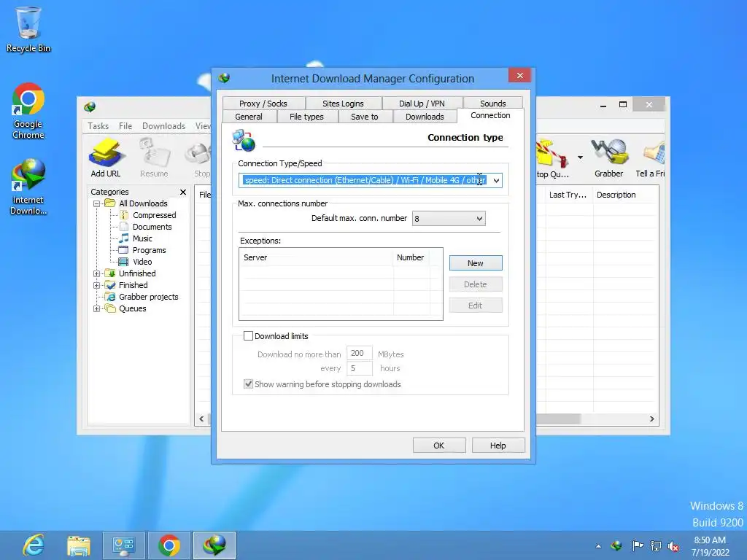Select Documents in Categories tree
The height and width of the screenshot is (560, 747).
(152, 227)
